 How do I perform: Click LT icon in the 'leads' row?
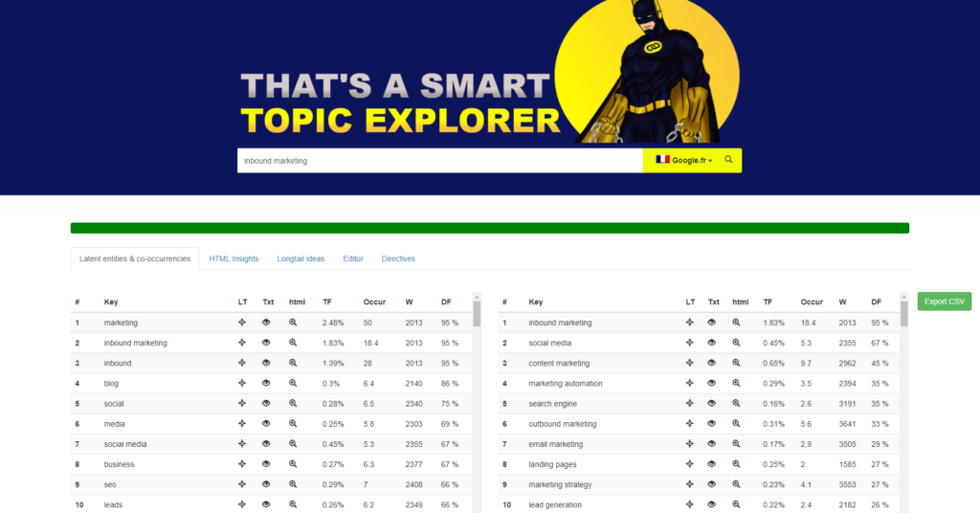[x=242, y=504]
